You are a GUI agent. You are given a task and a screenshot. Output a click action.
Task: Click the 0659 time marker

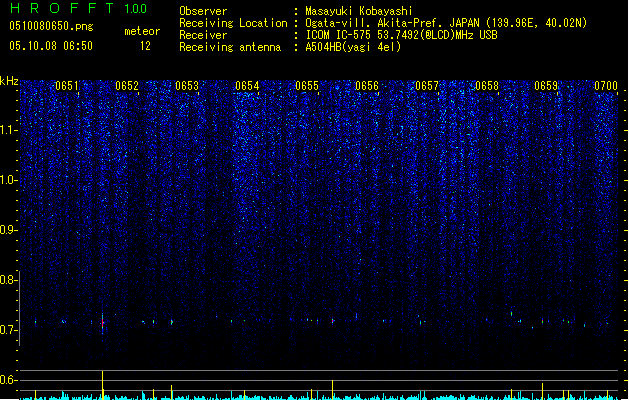546,86
